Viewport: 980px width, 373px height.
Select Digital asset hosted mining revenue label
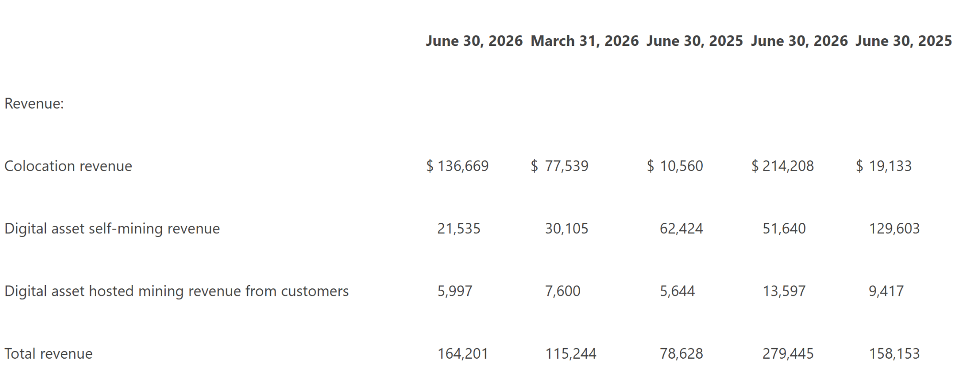176,291
